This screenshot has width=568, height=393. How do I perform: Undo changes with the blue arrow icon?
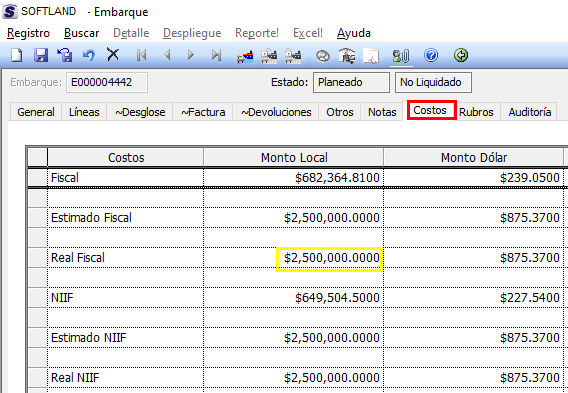[89, 55]
